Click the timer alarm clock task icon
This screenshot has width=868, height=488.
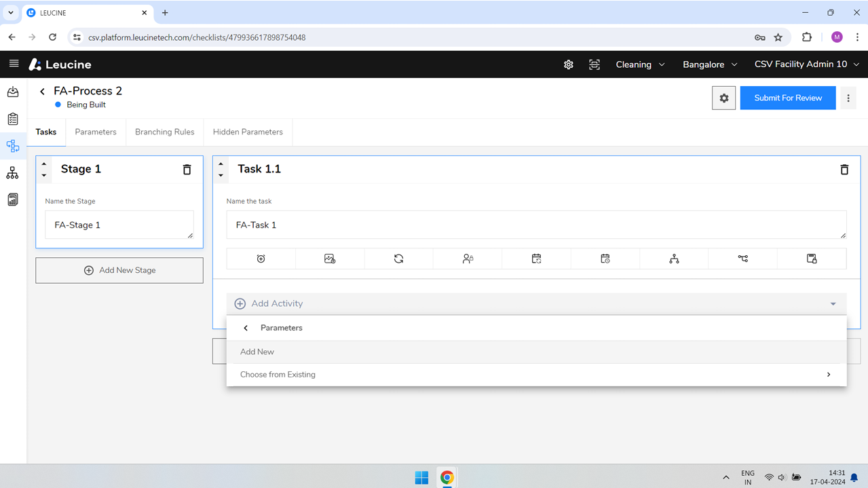[x=261, y=259]
